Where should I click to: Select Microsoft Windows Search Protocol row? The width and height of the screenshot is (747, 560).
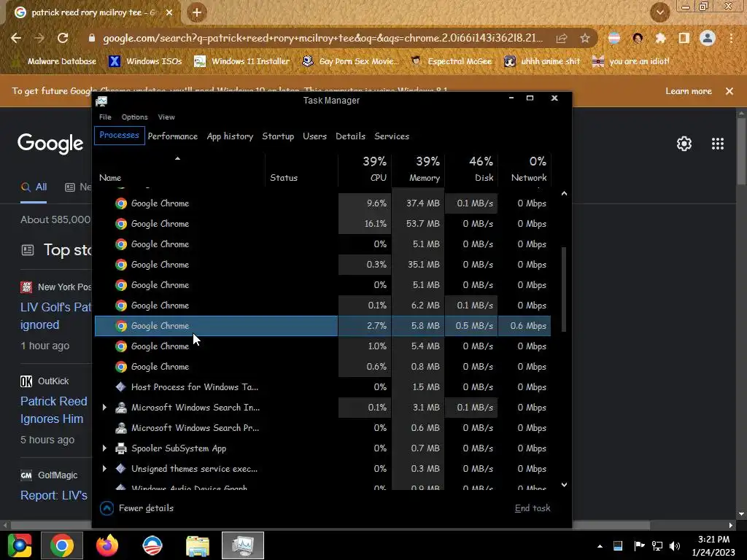pos(322,428)
